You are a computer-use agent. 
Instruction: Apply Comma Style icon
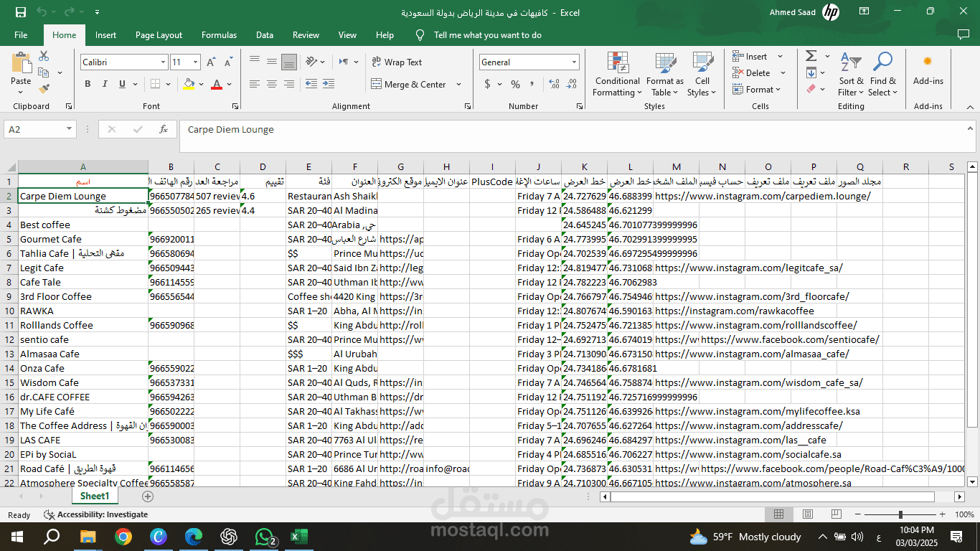coord(532,84)
